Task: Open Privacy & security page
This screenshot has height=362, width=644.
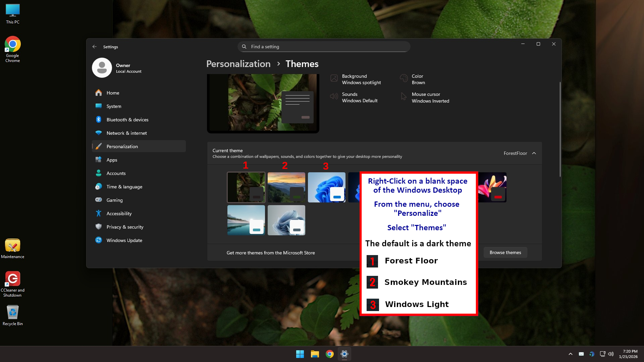Action: click(125, 227)
